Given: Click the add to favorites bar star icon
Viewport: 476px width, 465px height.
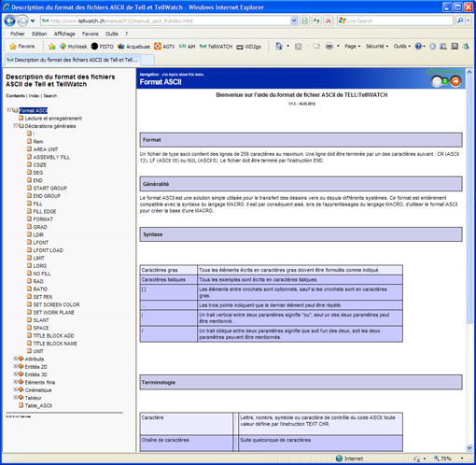Looking at the screenshot, I should pos(52,47).
